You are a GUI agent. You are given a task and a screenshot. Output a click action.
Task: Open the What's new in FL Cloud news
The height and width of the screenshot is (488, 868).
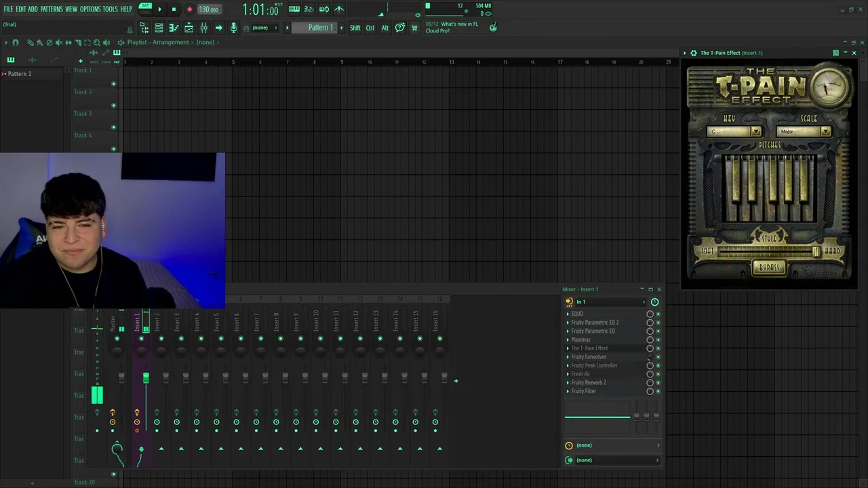[x=452, y=27]
